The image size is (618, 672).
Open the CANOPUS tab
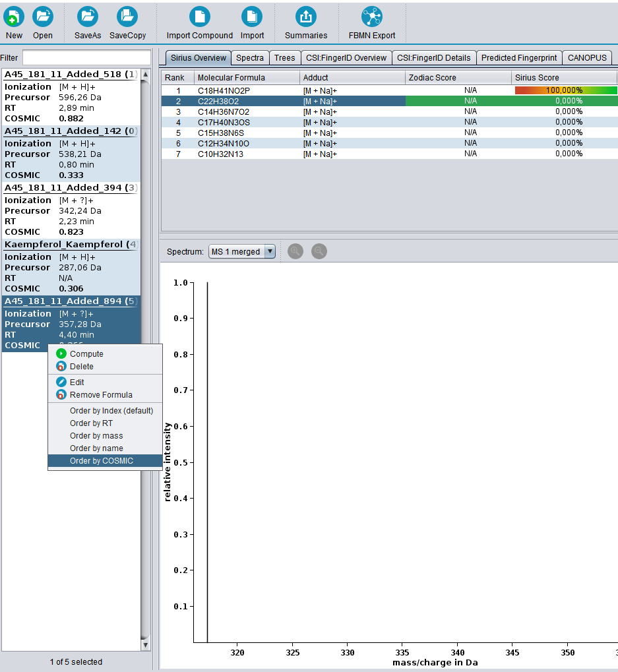point(587,58)
